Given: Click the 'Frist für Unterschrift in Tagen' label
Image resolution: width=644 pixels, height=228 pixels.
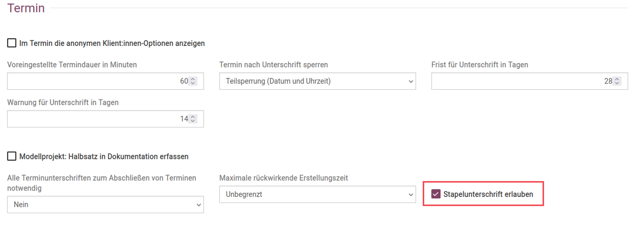Looking at the screenshot, I should (x=479, y=65).
